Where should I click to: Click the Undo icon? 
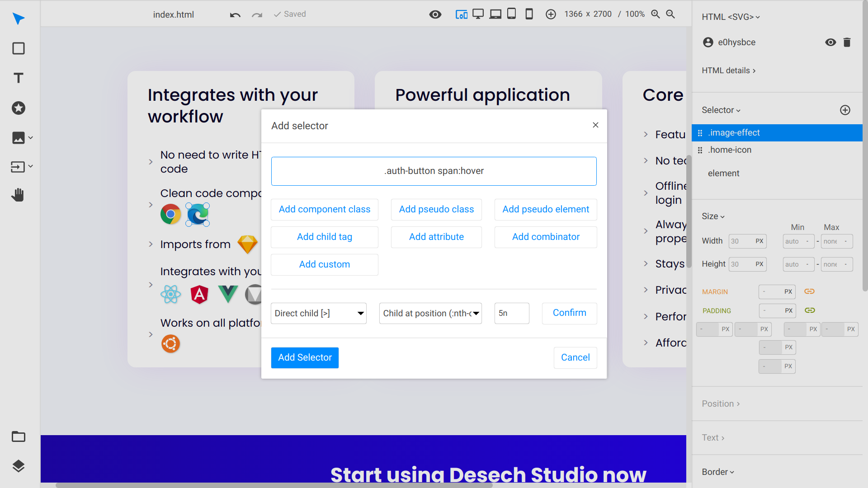pyautogui.click(x=235, y=14)
